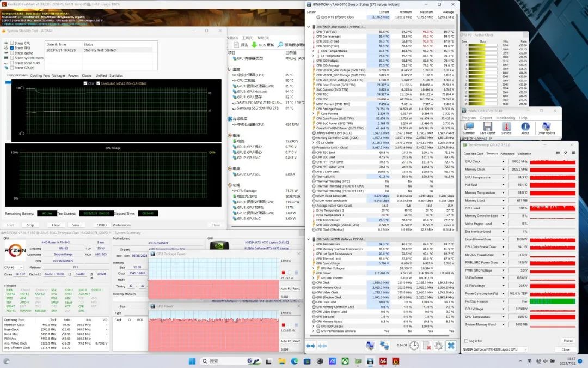588x368 pixels.
Task: Expand the L3 Temperatures sensor group
Action: [x=313, y=56]
